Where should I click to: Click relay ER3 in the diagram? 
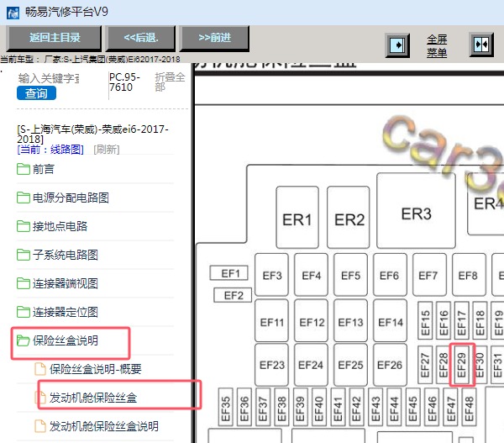click(417, 211)
